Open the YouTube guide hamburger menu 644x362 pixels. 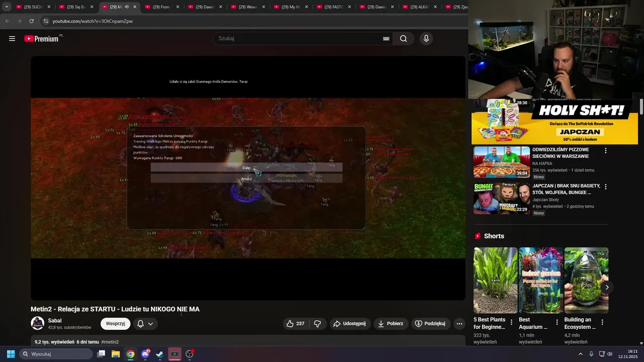(x=12, y=39)
